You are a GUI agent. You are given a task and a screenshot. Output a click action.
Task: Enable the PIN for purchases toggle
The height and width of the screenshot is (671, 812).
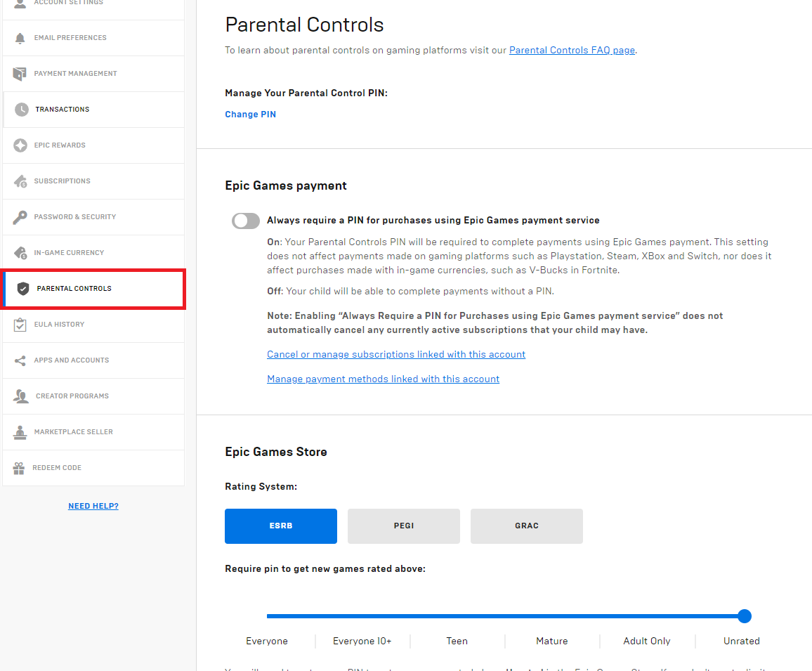coord(246,221)
